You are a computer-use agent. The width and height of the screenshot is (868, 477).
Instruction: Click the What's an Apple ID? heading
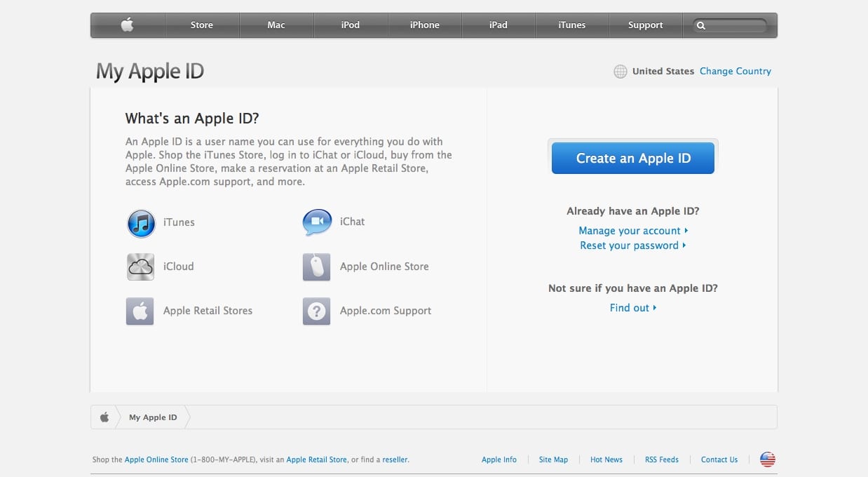coord(192,119)
